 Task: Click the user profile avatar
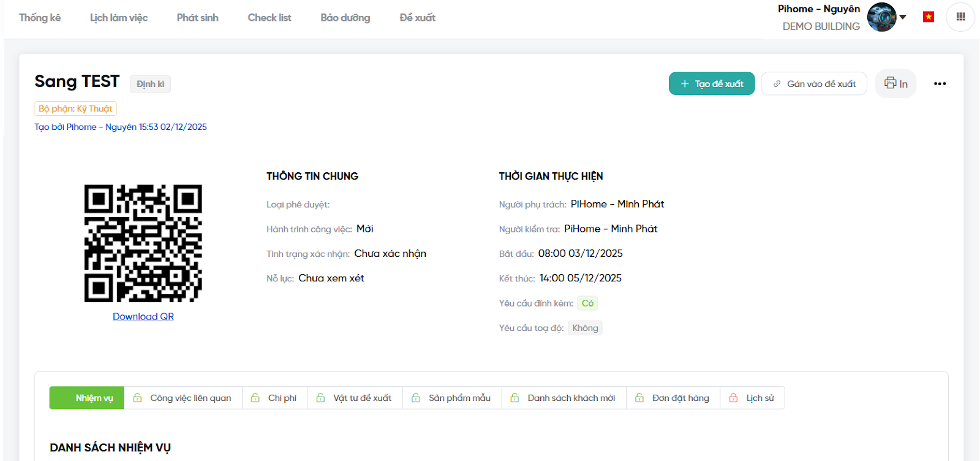pos(881,17)
